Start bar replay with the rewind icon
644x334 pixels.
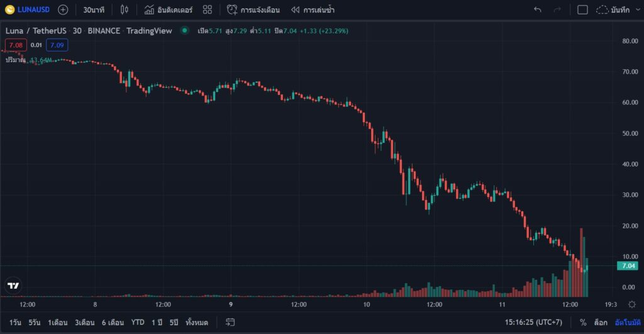coord(294,9)
